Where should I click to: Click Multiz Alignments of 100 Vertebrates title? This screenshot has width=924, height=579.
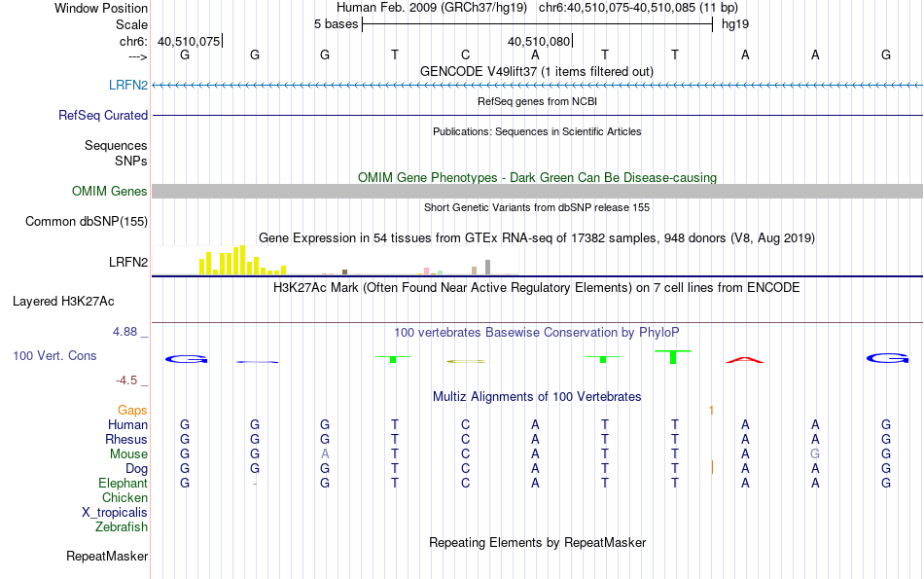click(x=536, y=397)
